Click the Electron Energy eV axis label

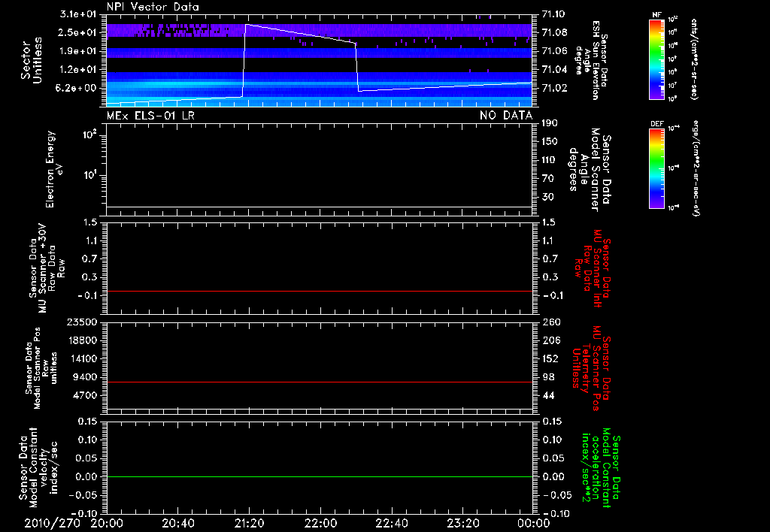[54, 169]
